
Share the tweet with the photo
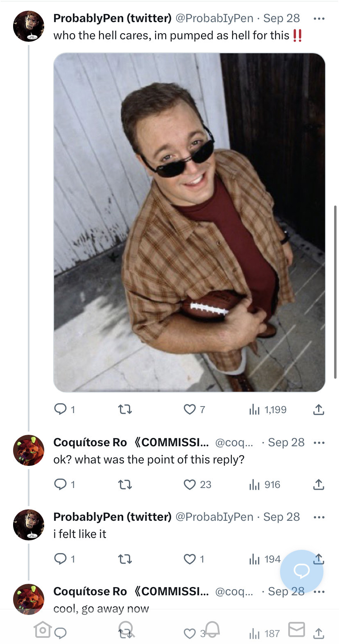(319, 409)
